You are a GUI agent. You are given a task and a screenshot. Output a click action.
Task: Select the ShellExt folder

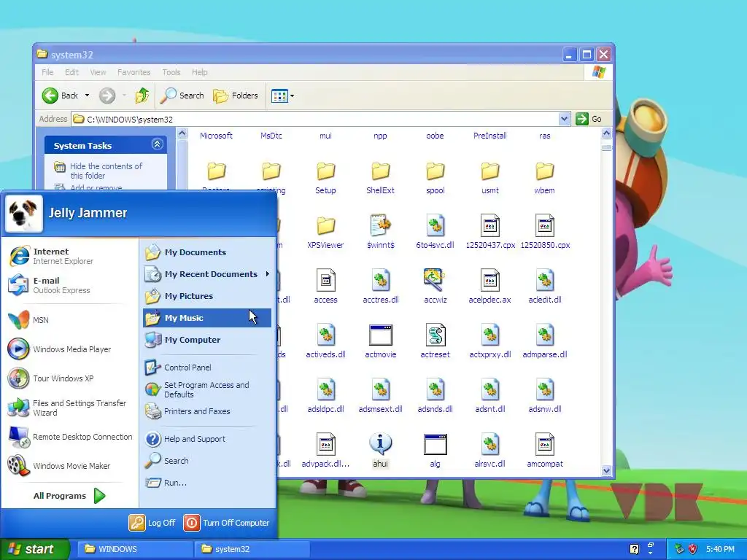tap(380, 178)
